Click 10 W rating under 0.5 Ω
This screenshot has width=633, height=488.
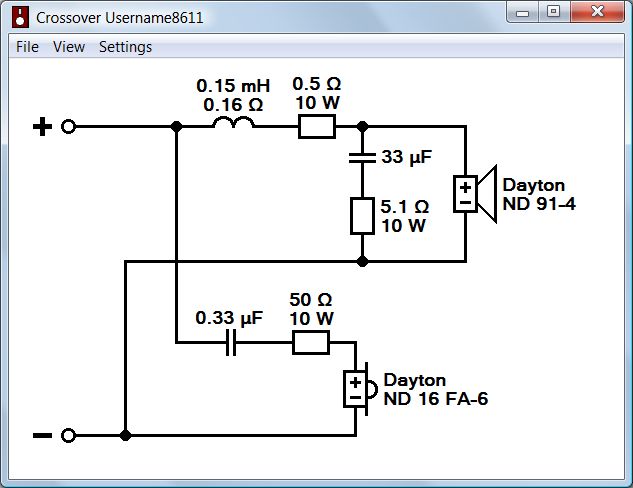(317, 103)
